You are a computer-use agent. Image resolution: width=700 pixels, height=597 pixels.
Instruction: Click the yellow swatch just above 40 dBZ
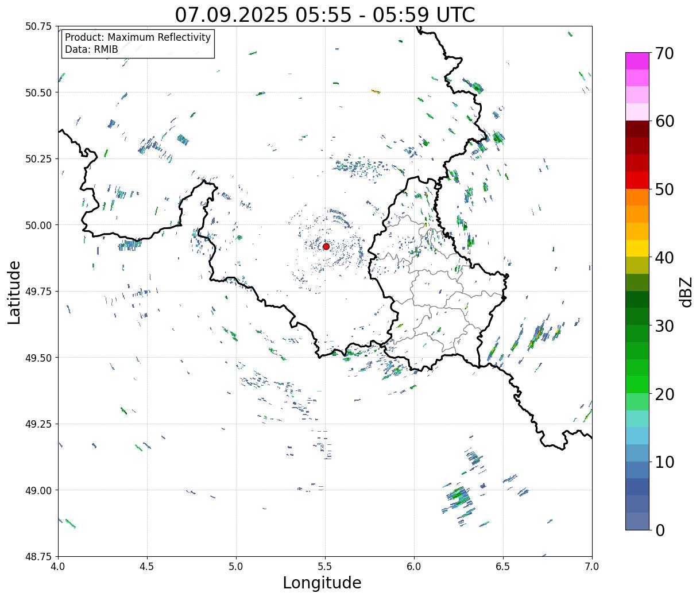point(637,249)
